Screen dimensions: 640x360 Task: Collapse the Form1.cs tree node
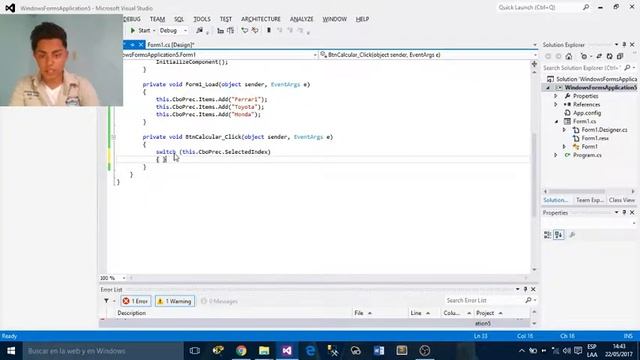(x=556, y=122)
